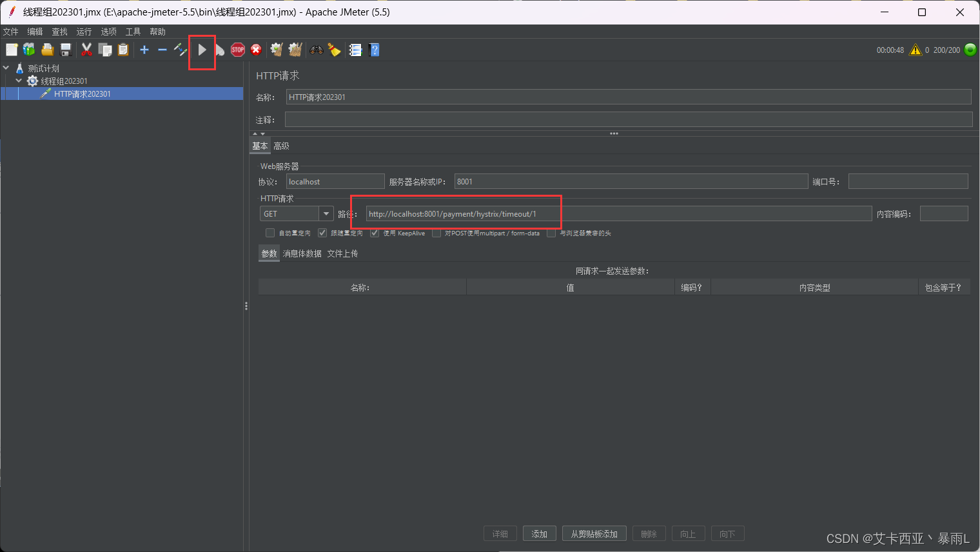Collapse all tree nodes with minus icon
Image resolution: width=980 pixels, height=552 pixels.
(162, 50)
